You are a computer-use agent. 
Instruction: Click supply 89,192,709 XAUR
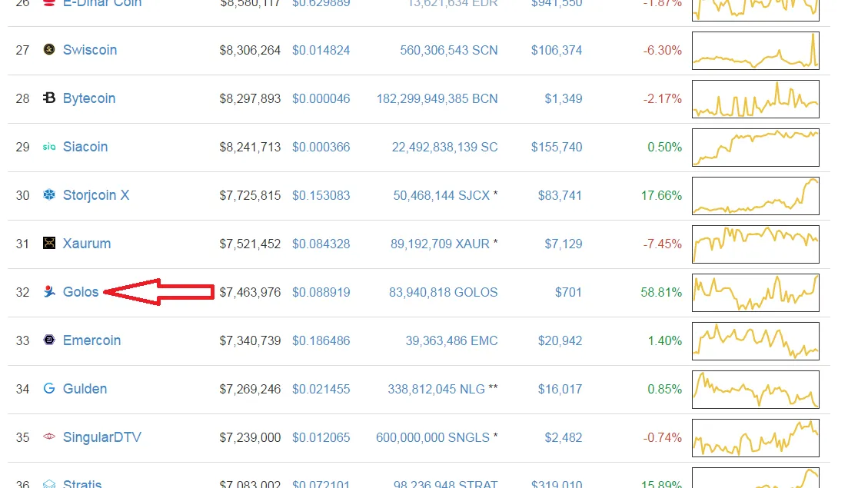coord(440,244)
